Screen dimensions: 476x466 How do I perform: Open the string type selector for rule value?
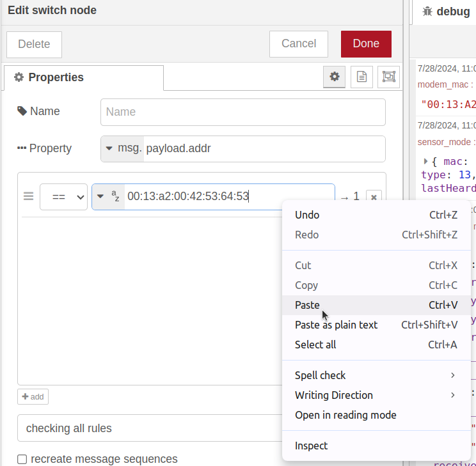[108, 197]
